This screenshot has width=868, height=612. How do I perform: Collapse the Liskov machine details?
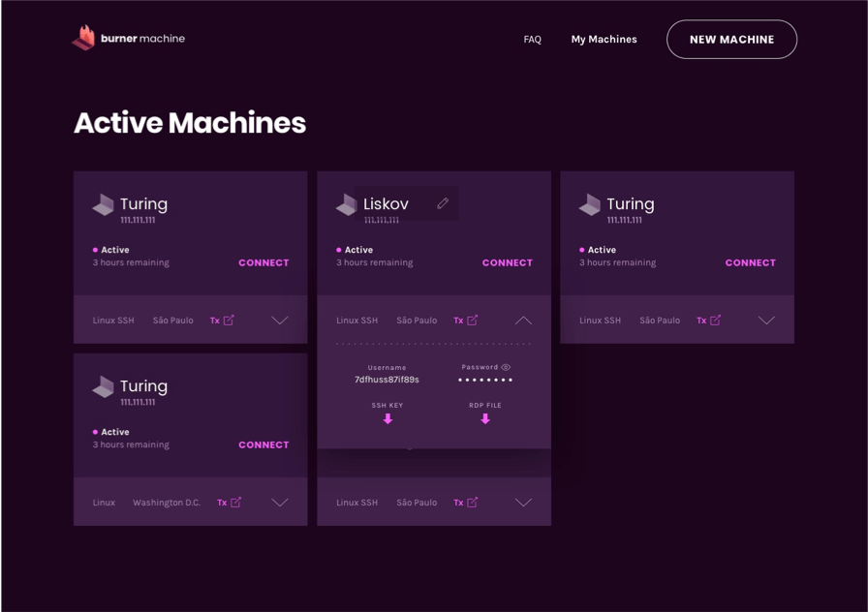523,321
